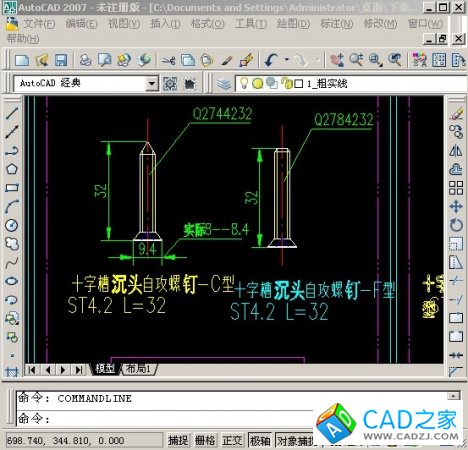The image size is (468, 450).
Task: Switch to the 布局1 layout tab
Action: [x=138, y=369]
